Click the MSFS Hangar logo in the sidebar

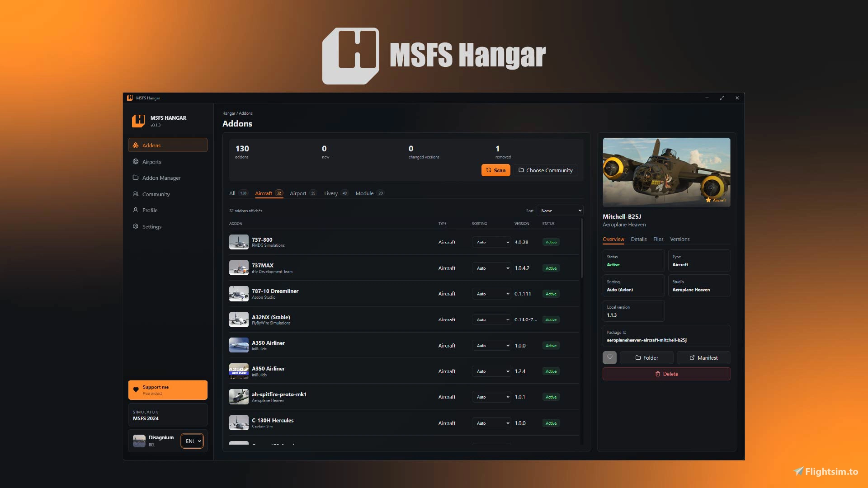click(138, 121)
